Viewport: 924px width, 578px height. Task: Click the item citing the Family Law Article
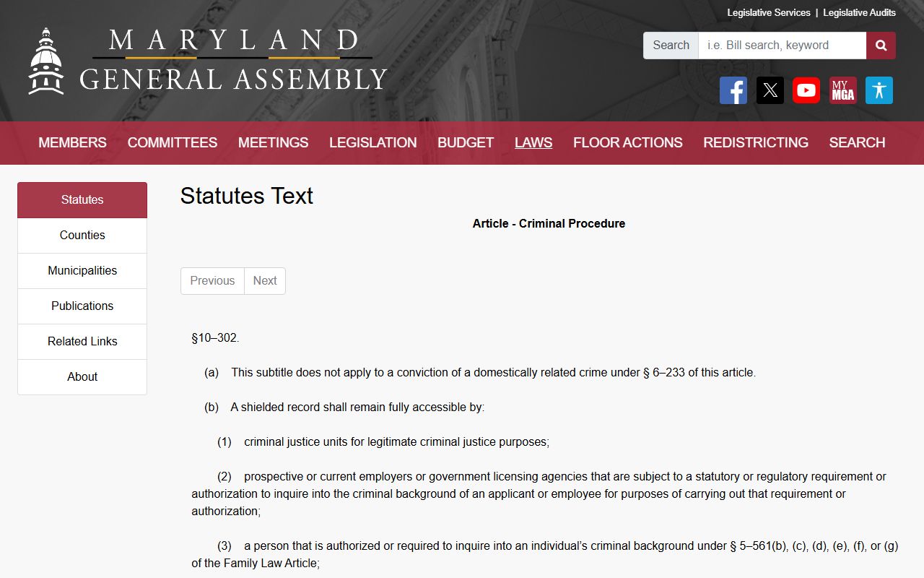click(545, 555)
